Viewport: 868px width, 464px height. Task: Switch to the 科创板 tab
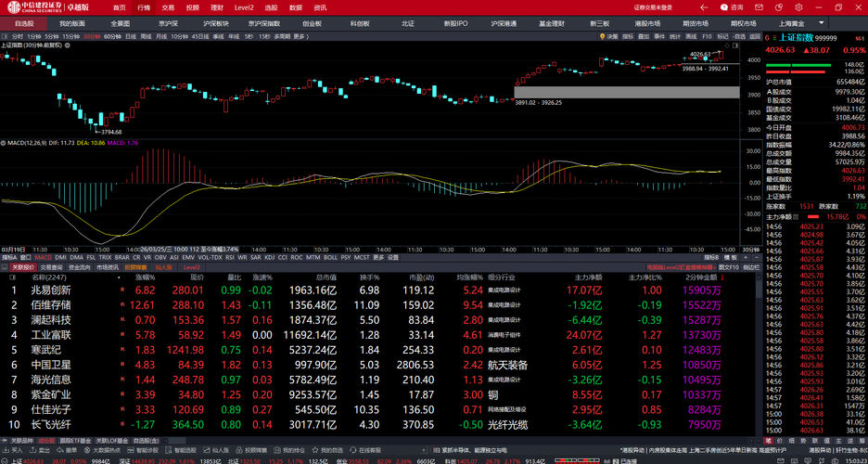pyautogui.click(x=359, y=23)
